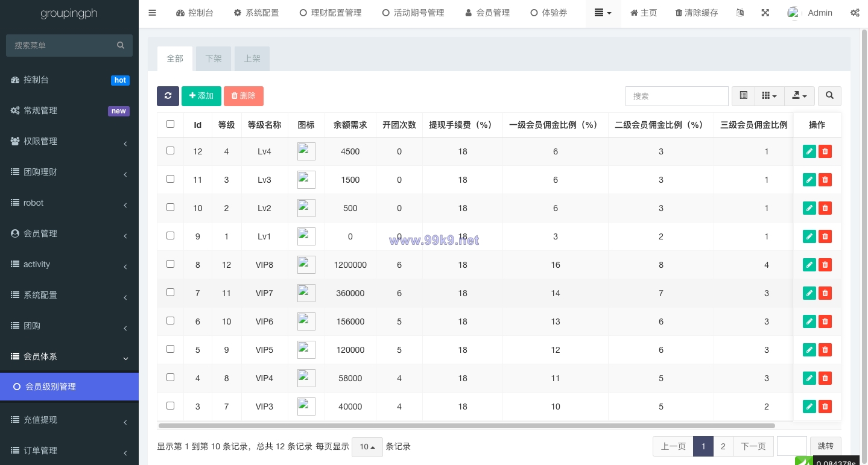
Task: Open 体验券 top navigation tab
Action: [549, 13]
